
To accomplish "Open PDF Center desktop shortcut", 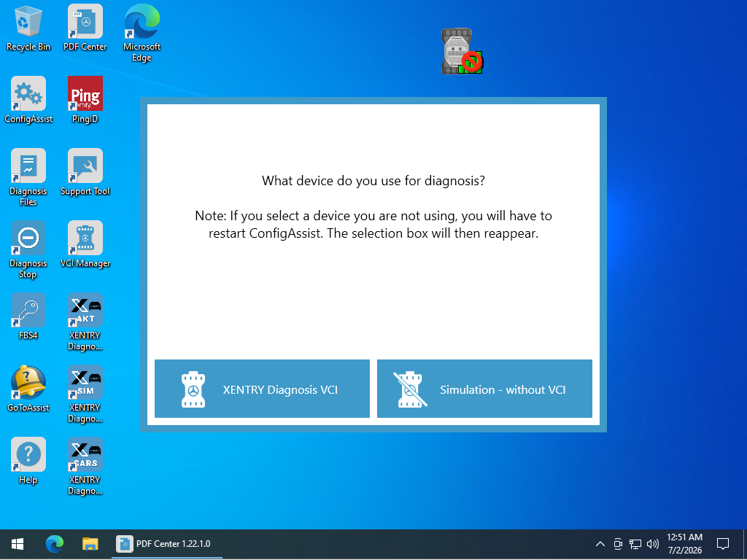I will coord(85,28).
